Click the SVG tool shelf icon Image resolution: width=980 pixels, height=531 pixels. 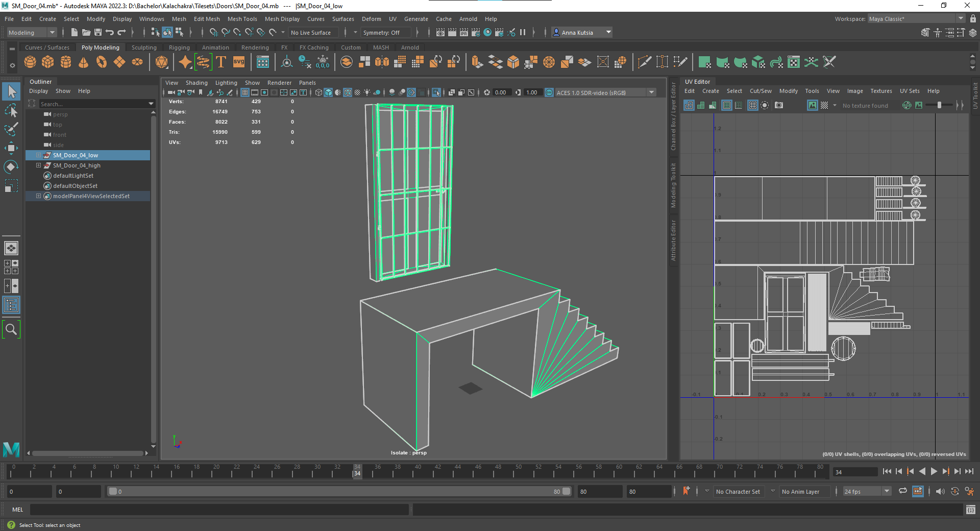click(239, 62)
